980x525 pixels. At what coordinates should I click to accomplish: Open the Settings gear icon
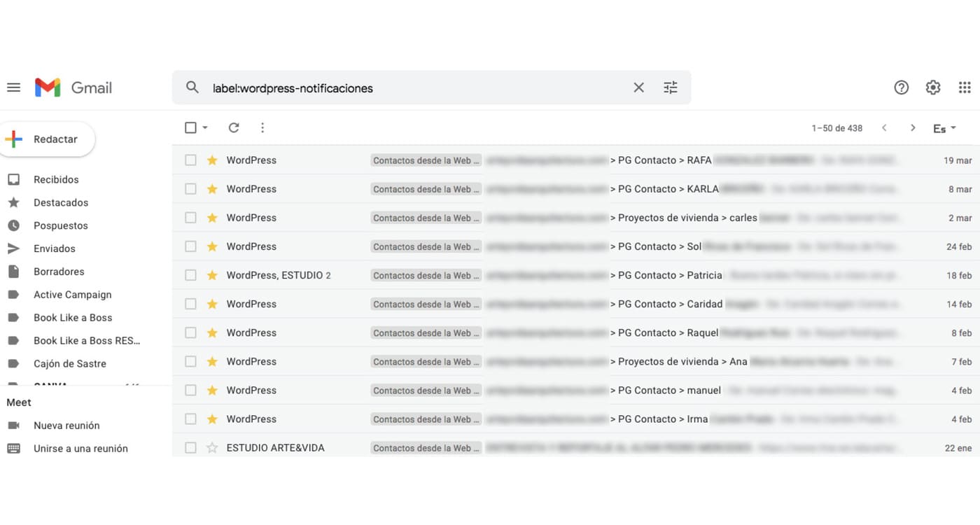pyautogui.click(x=932, y=87)
